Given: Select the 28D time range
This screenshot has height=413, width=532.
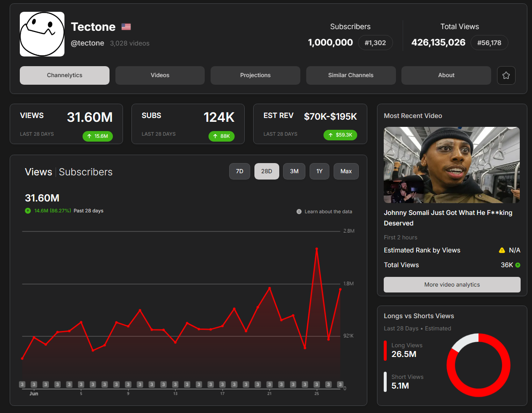Looking at the screenshot, I should [x=267, y=171].
